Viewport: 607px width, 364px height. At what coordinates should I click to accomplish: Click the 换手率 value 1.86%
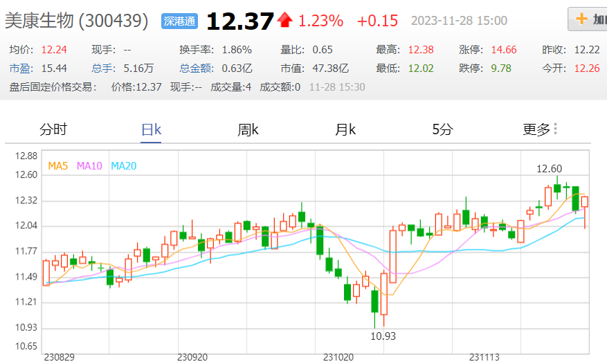click(x=237, y=50)
